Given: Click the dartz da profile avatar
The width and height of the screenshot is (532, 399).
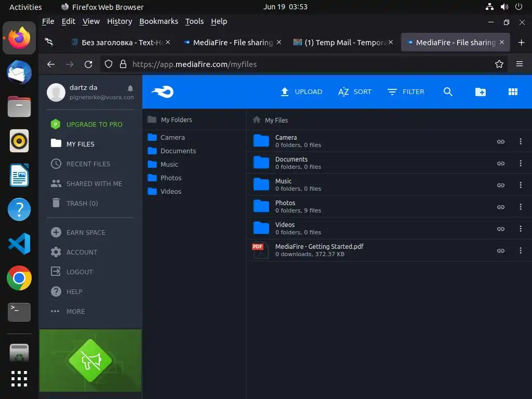Looking at the screenshot, I should click(x=56, y=92).
